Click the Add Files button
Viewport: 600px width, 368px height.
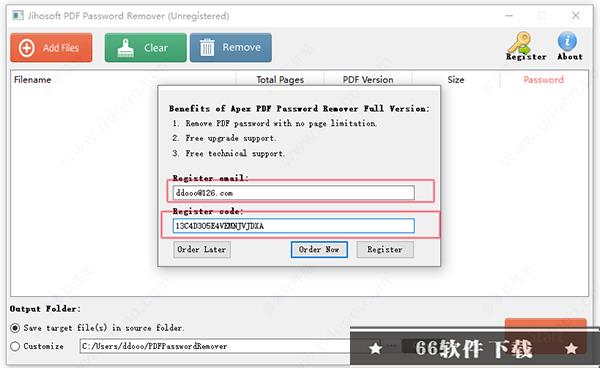pyautogui.click(x=51, y=47)
